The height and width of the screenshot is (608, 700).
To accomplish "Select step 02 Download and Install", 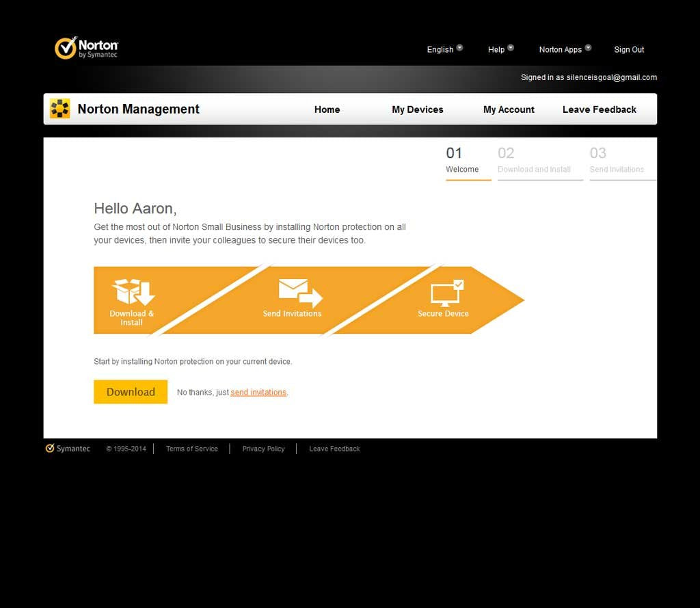I will click(535, 161).
